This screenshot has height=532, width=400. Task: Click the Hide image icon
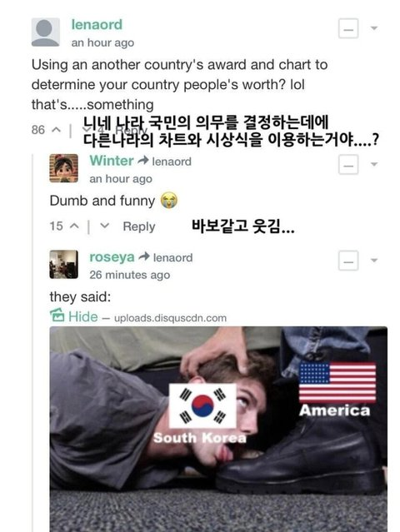coord(57,316)
